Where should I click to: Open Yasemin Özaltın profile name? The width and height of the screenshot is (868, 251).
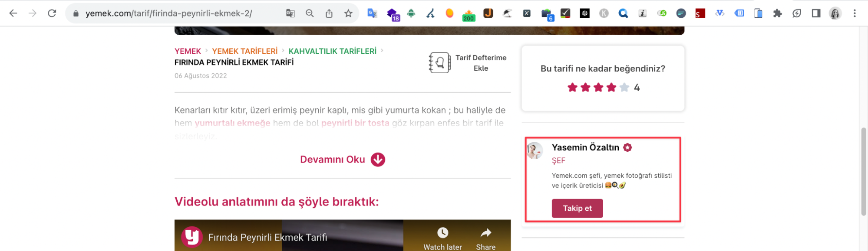pyautogui.click(x=585, y=147)
